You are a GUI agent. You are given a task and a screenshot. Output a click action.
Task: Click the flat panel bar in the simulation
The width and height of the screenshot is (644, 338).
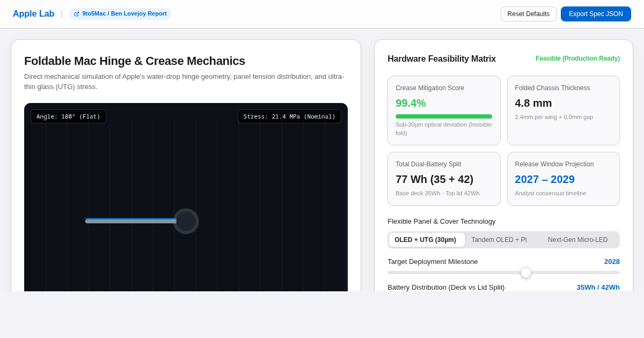tap(131, 221)
